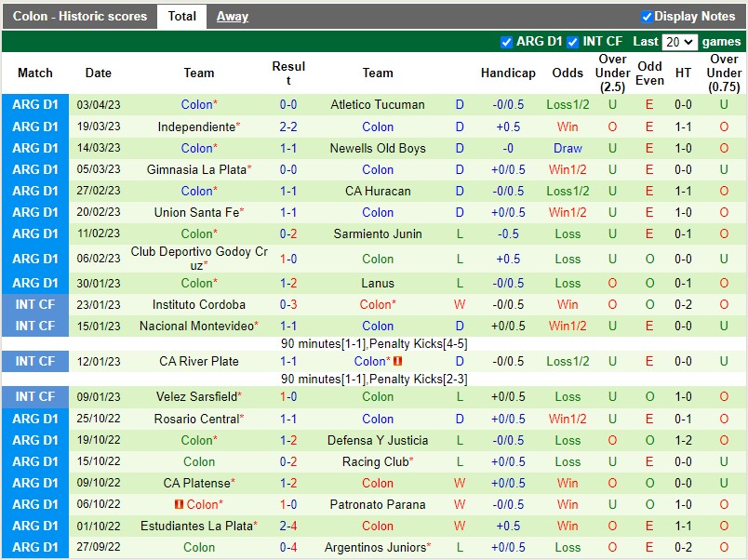Screen dimensions: 748x560
Task: Switch to the Total tab
Action: click(181, 16)
